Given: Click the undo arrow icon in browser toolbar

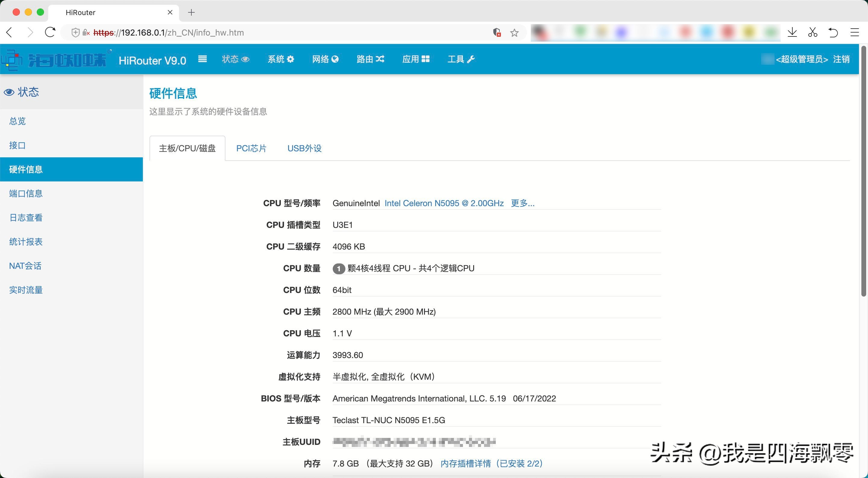Looking at the screenshot, I should click(x=833, y=32).
